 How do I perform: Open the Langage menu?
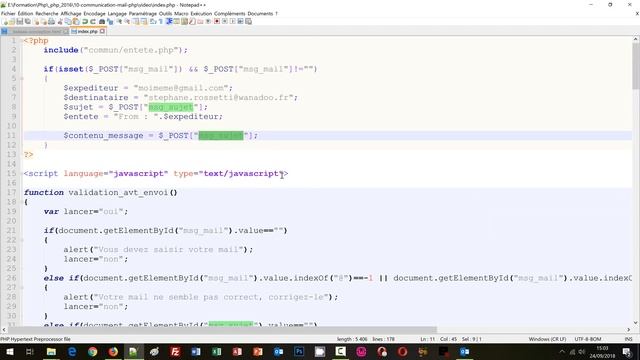(117, 13)
